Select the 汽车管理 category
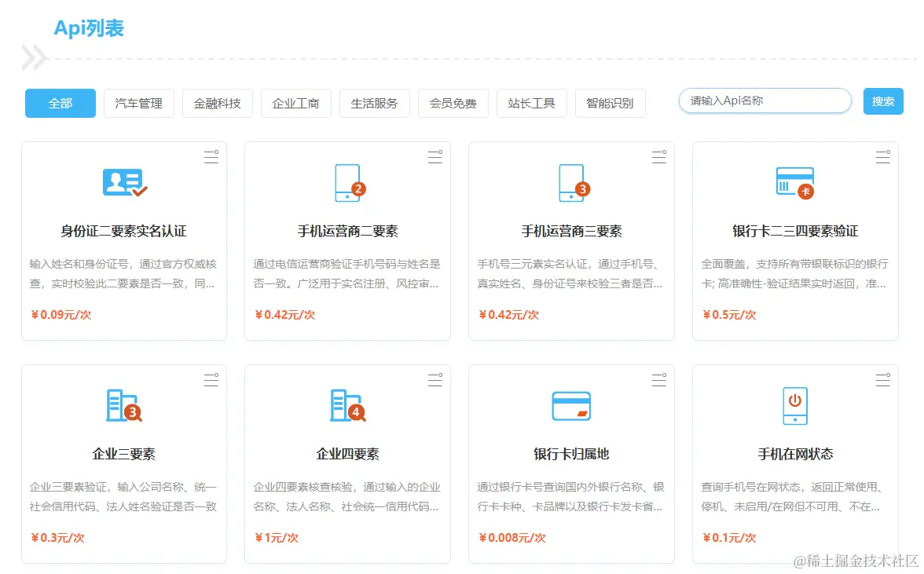 (x=138, y=102)
